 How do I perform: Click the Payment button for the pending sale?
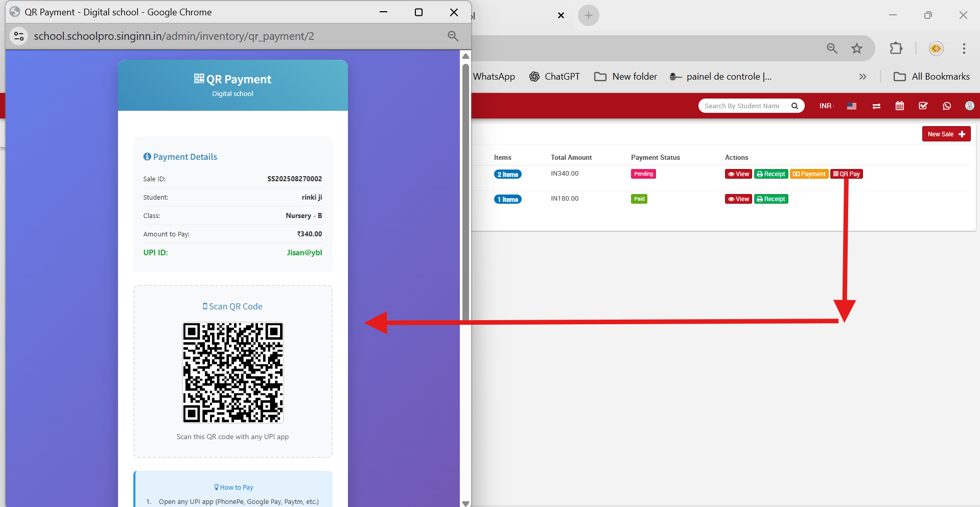pos(809,174)
